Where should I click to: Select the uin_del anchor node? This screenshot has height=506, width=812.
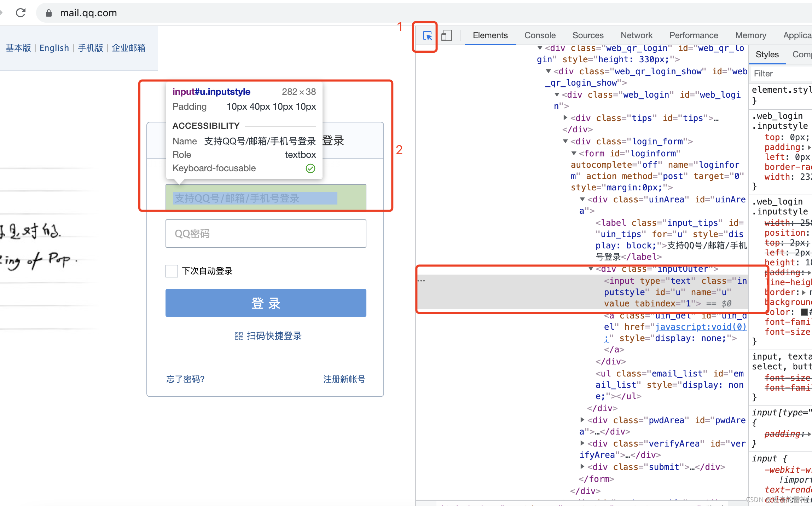coord(675,332)
